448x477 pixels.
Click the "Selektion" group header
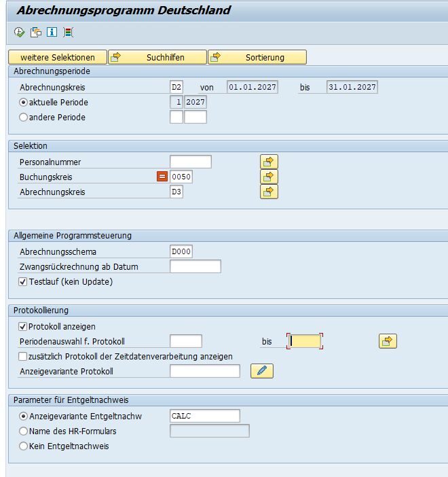click(31, 146)
